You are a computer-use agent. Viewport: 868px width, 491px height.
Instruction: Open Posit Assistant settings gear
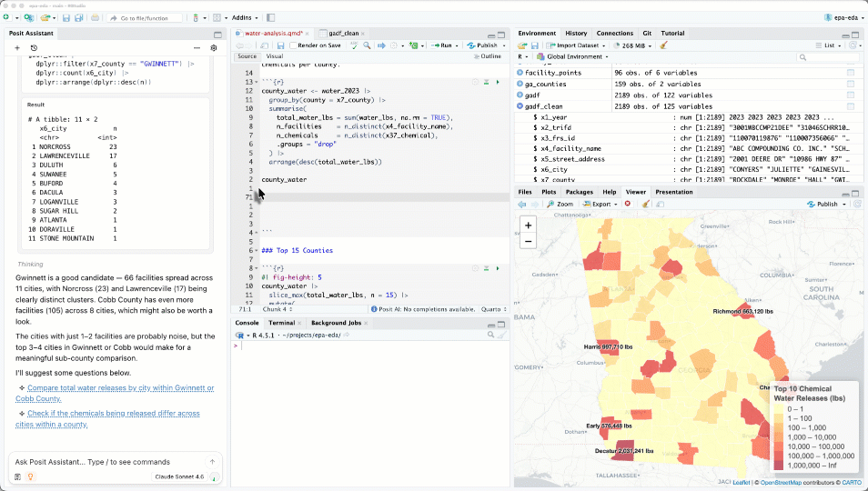214,48
